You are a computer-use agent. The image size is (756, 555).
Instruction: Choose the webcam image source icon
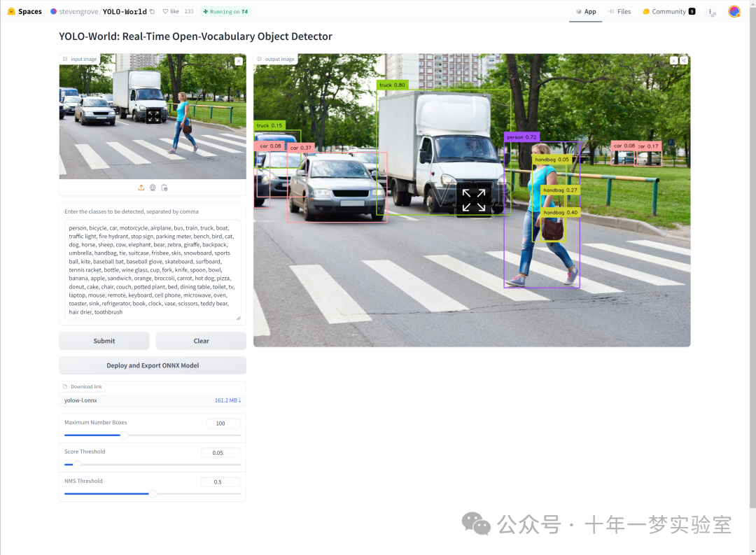(x=153, y=188)
